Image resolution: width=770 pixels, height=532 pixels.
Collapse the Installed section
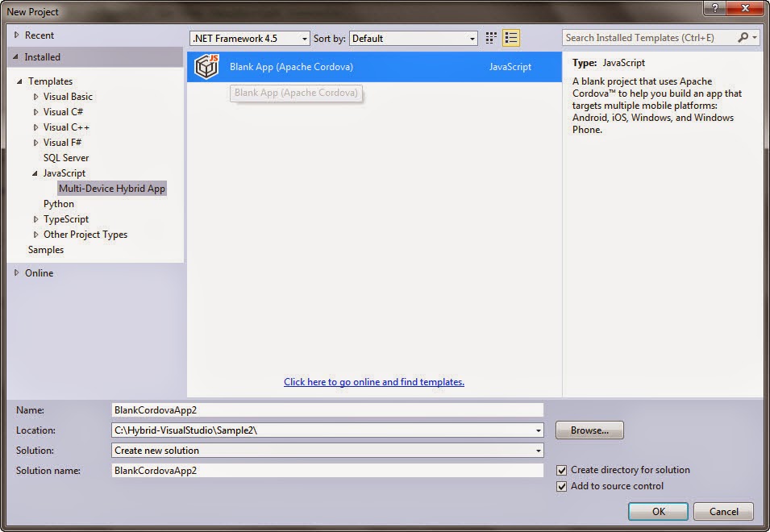coord(16,57)
